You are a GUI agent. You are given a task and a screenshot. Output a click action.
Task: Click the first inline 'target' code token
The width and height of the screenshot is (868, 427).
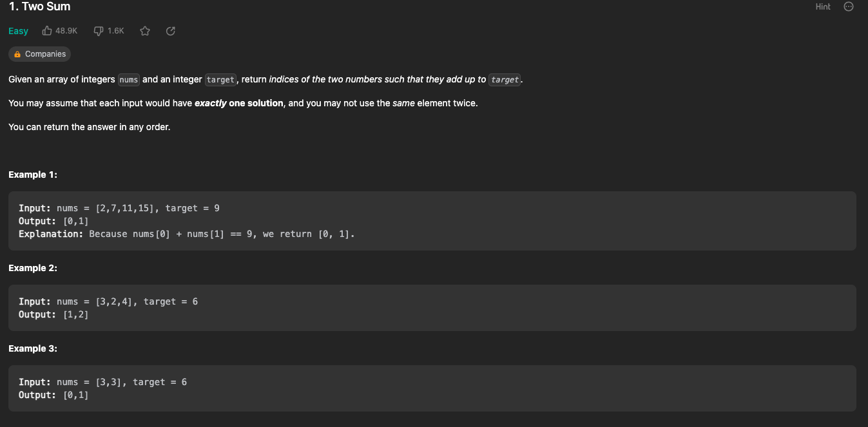point(221,80)
